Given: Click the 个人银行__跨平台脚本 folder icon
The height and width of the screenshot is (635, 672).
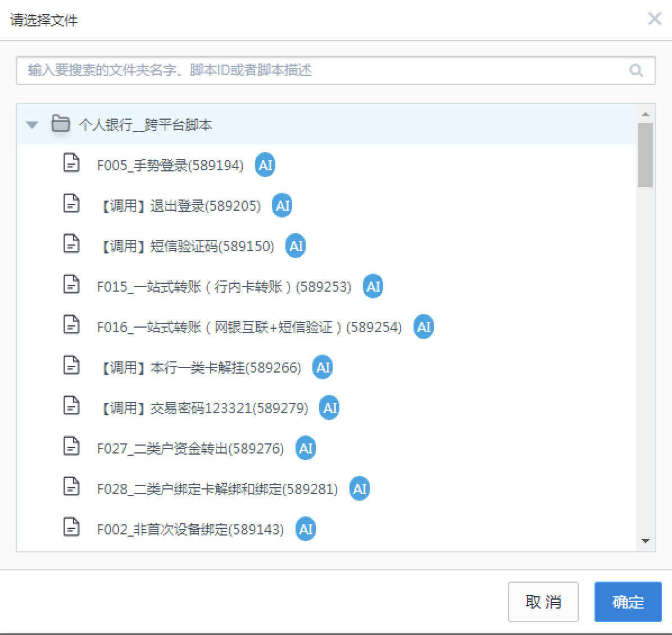Looking at the screenshot, I should tap(60, 124).
